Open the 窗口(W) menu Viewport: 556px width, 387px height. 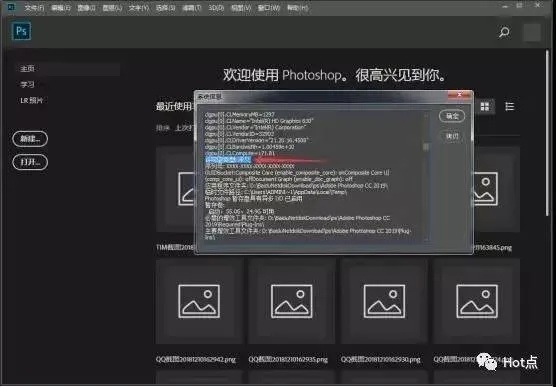pos(269,7)
